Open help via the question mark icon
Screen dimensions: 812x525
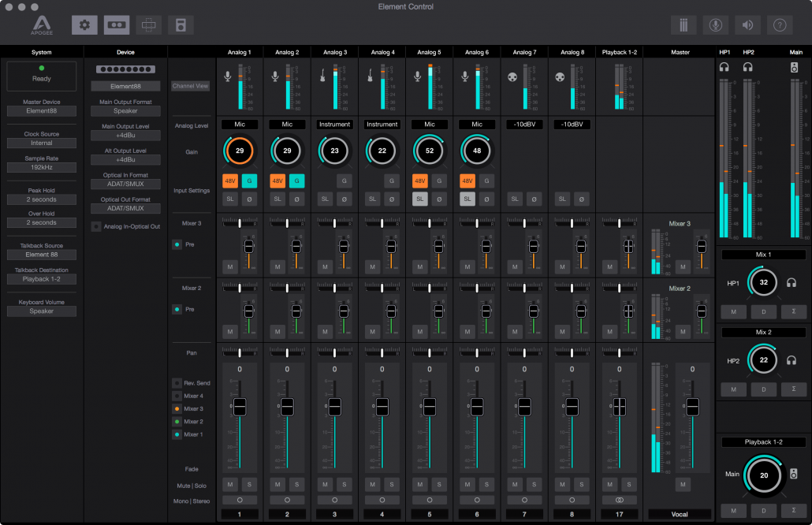click(779, 24)
